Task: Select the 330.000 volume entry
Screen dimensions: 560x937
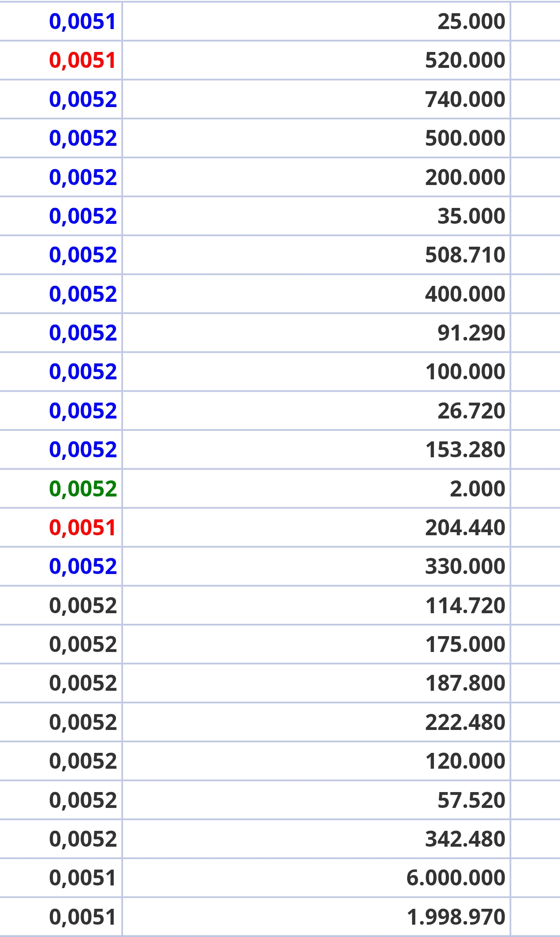Action: point(316,566)
